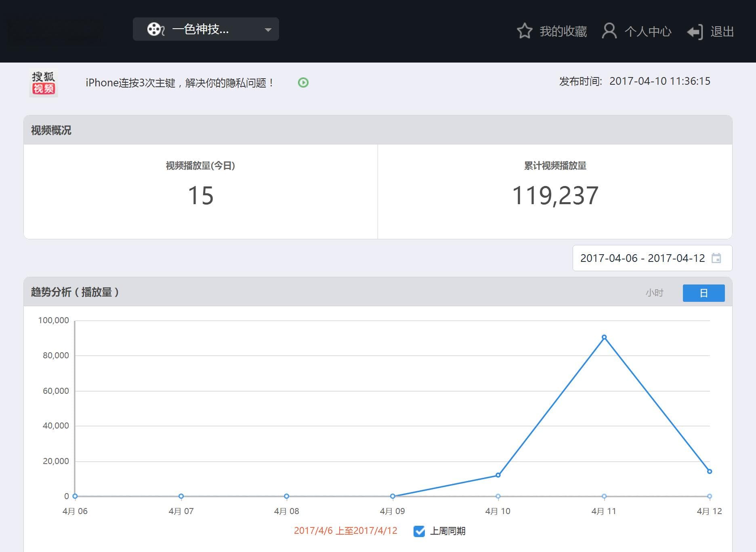
Task: Click the 60,000 y-axis label
Action: click(56, 391)
